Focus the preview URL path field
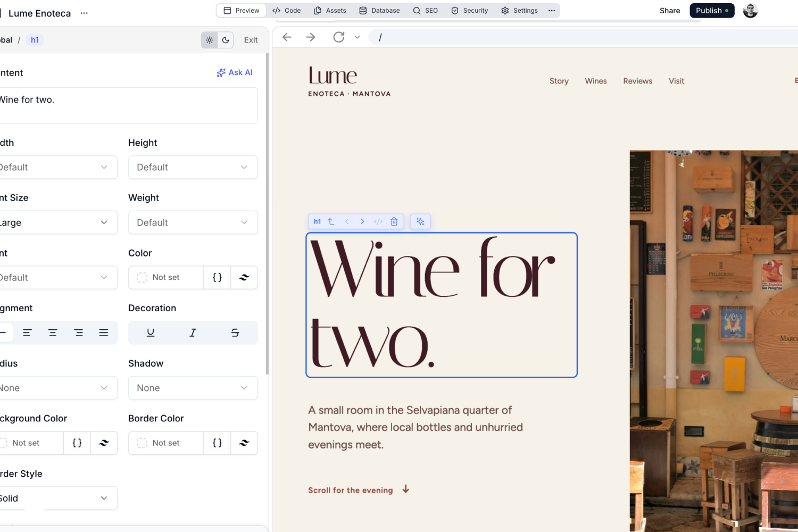The image size is (798, 532). point(583,37)
